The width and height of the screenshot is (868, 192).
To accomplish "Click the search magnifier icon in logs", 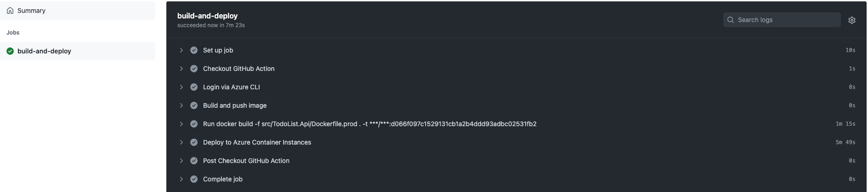I will click(730, 20).
